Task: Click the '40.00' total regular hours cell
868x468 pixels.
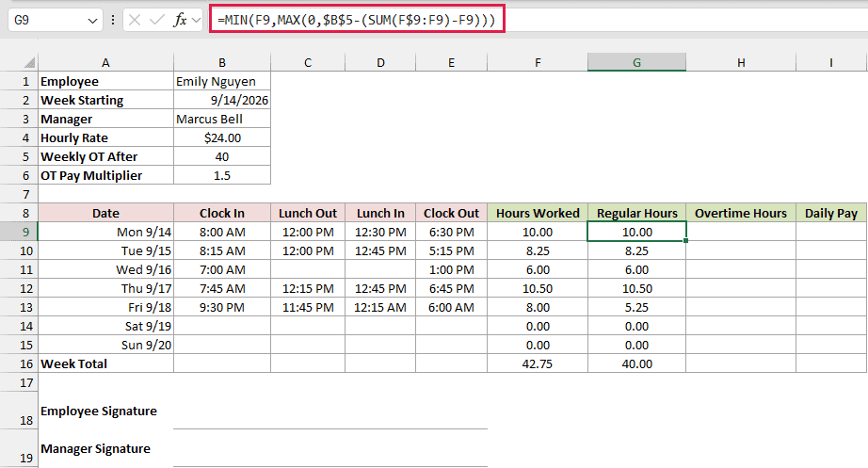Action: [636, 363]
